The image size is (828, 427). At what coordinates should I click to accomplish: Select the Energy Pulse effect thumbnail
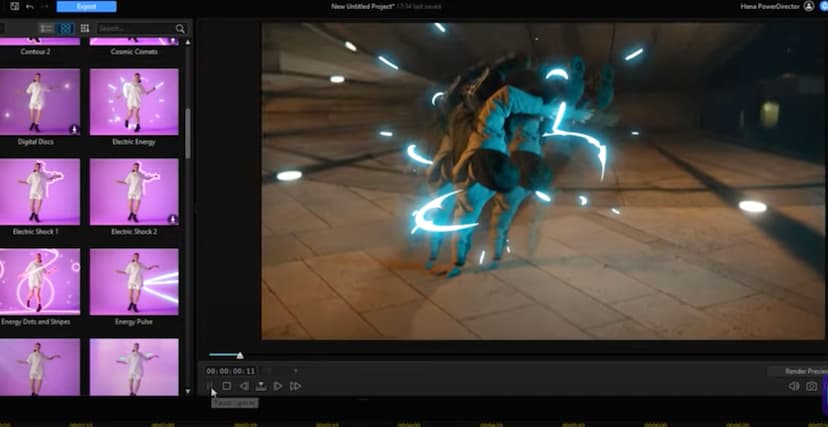pyautogui.click(x=134, y=282)
